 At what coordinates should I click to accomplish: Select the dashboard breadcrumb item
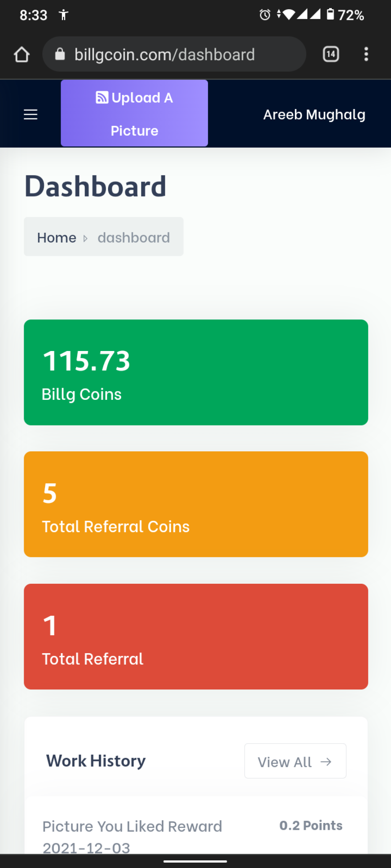coord(134,238)
